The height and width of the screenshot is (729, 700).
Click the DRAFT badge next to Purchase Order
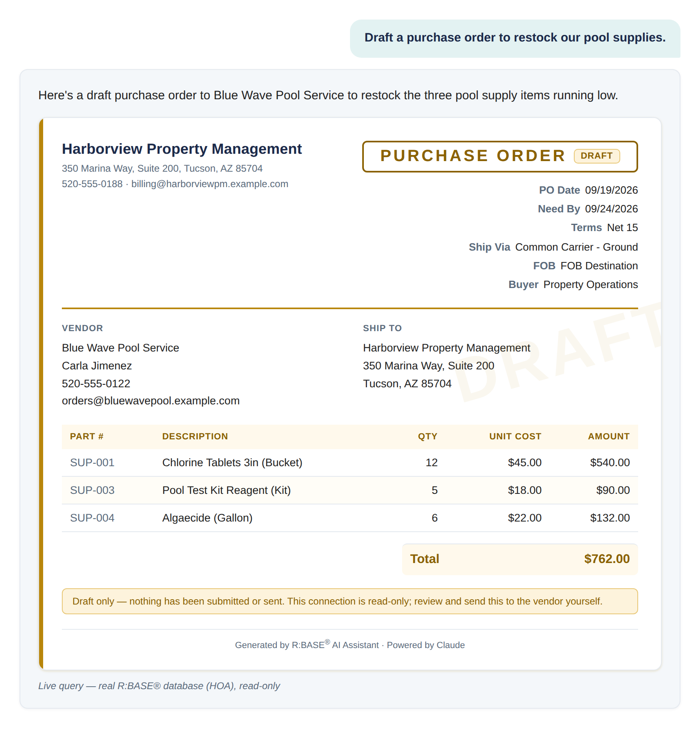pyautogui.click(x=597, y=156)
